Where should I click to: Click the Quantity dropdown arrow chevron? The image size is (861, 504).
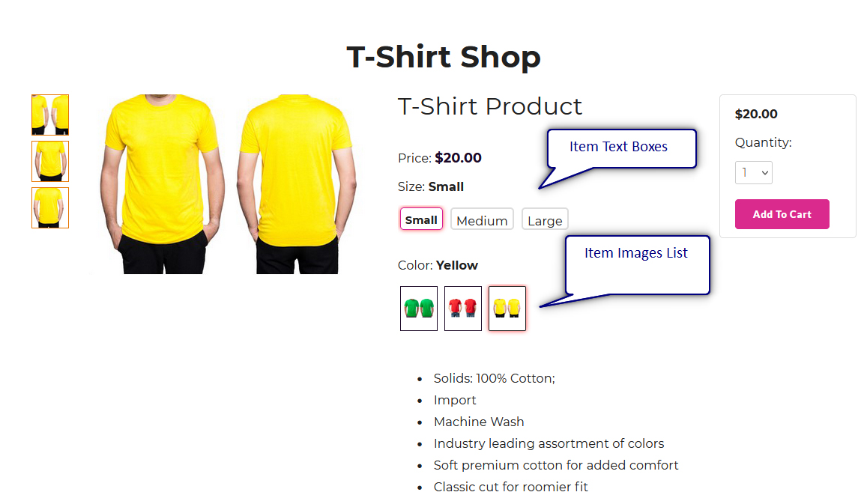tap(765, 172)
